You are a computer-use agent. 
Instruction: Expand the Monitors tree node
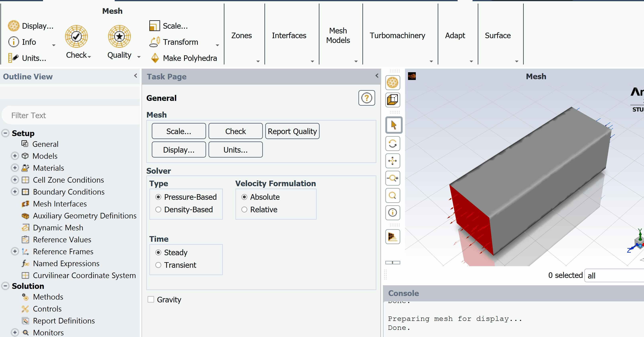tap(15, 332)
